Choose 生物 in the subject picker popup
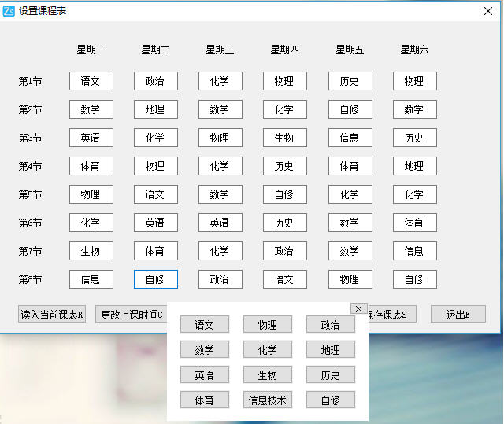Viewport: 504px width, 424px height. click(268, 374)
